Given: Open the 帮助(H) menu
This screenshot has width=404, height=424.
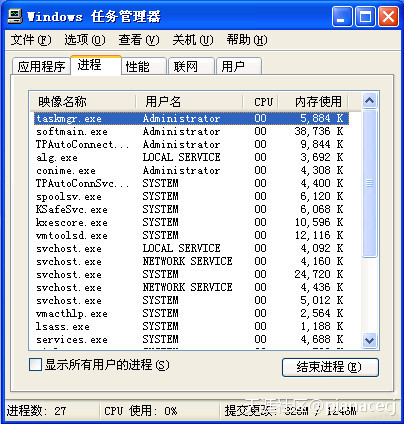Looking at the screenshot, I should point(247,40).
